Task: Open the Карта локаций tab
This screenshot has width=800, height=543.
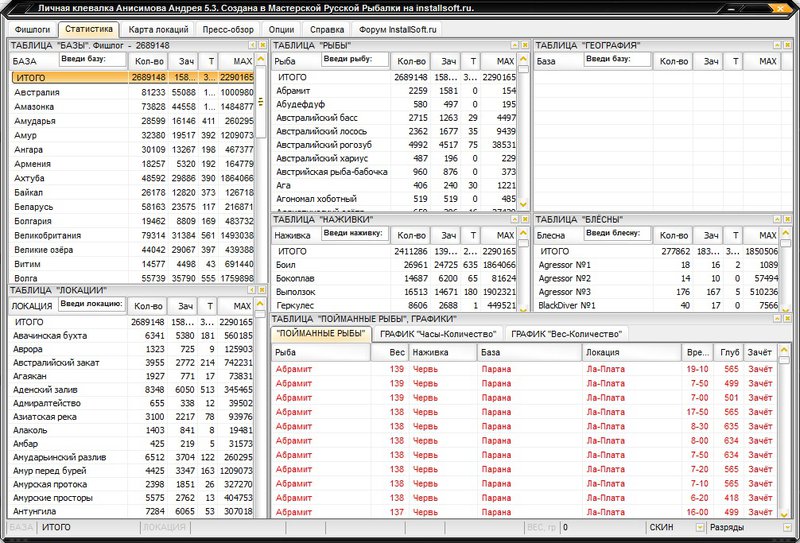Action: point(158,30)
